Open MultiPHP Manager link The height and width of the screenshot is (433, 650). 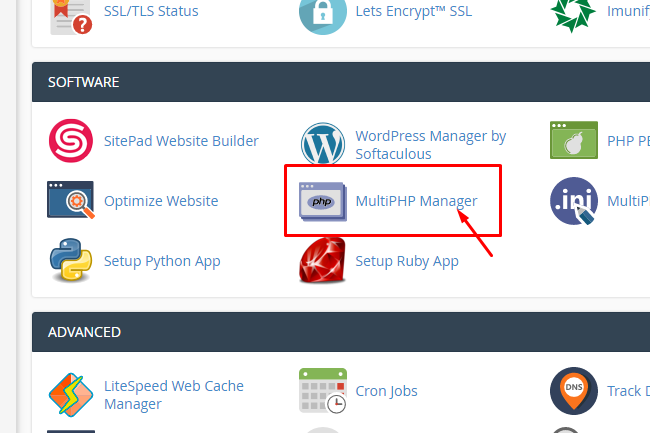point(416,201)
